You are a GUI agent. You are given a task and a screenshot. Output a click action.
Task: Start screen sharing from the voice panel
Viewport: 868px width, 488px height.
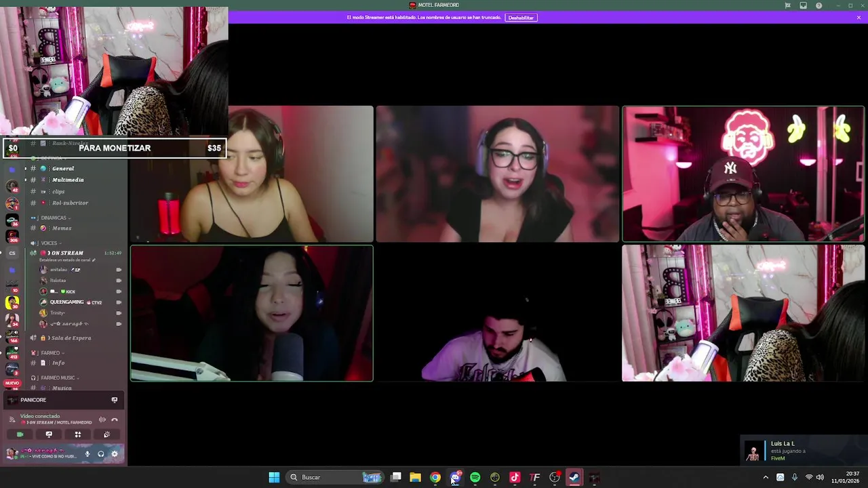pos(49,434)
